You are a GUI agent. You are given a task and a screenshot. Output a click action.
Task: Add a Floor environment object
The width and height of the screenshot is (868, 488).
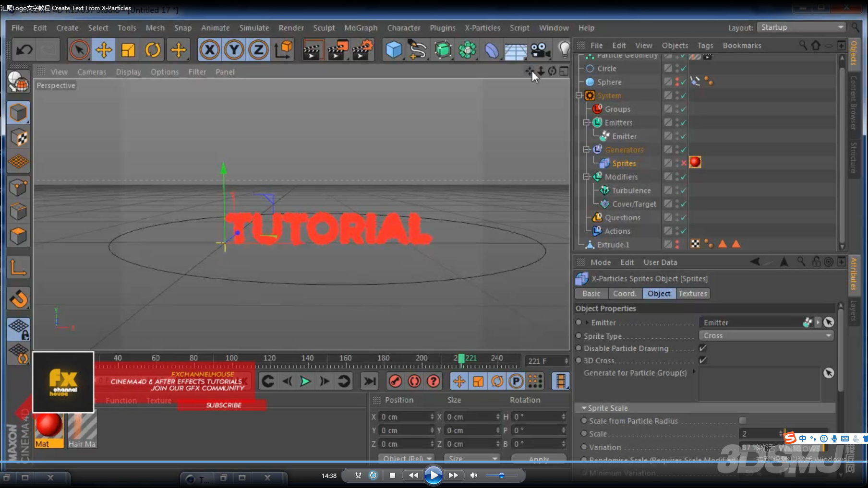point(516,50)
